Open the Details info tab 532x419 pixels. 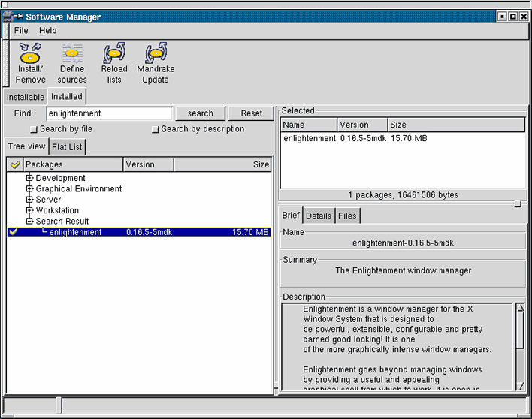pos(319,216)
